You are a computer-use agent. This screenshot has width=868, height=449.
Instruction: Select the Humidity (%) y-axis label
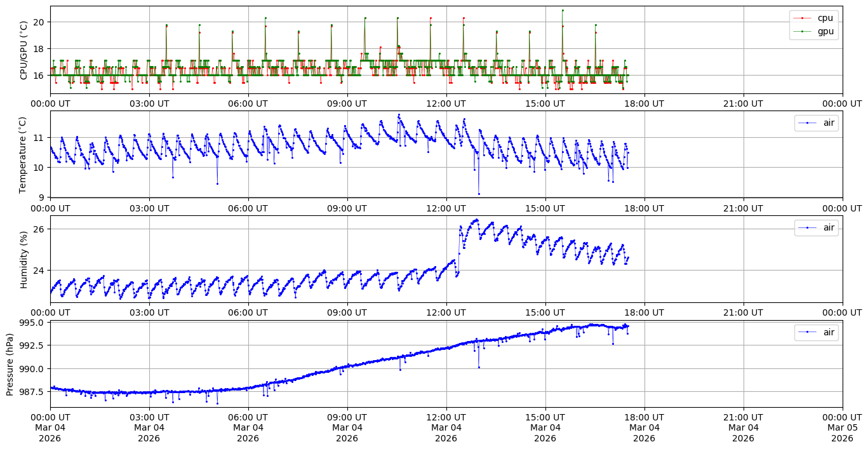[x=24, y=259]
